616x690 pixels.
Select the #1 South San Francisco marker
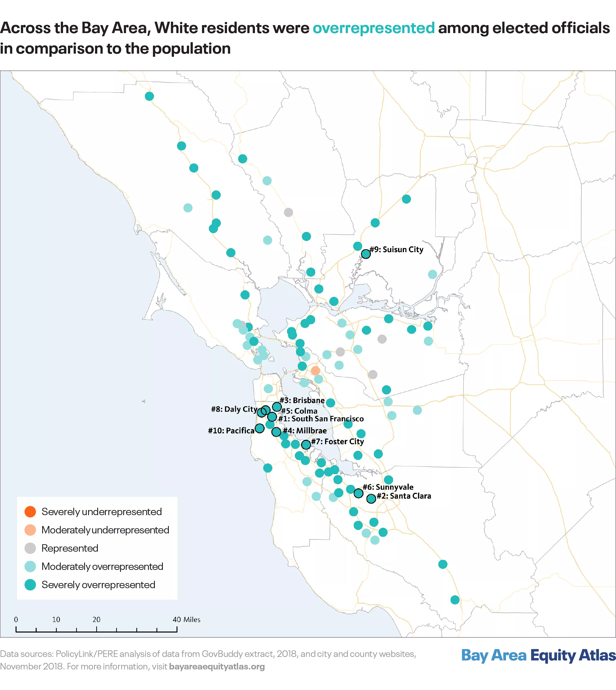(x=272, y=417)
